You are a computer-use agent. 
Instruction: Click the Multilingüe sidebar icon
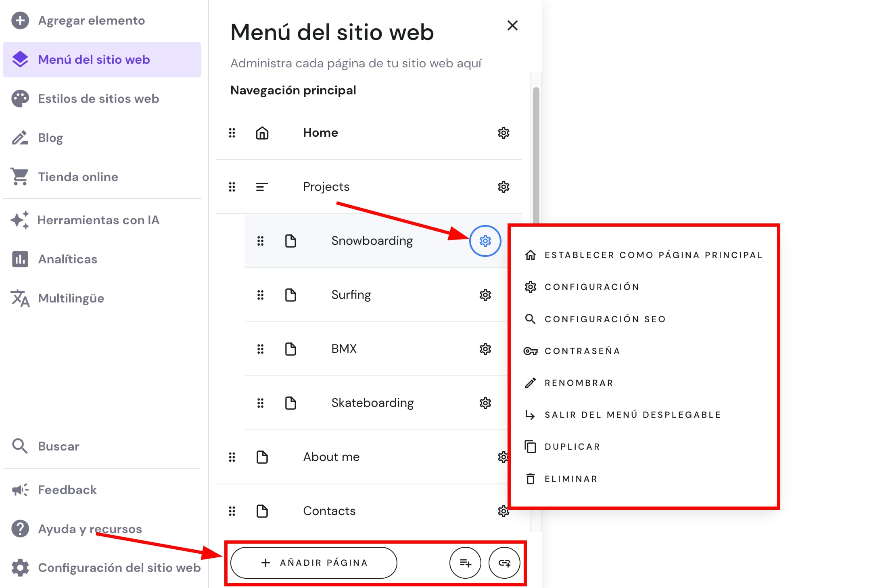click(20, 298)
